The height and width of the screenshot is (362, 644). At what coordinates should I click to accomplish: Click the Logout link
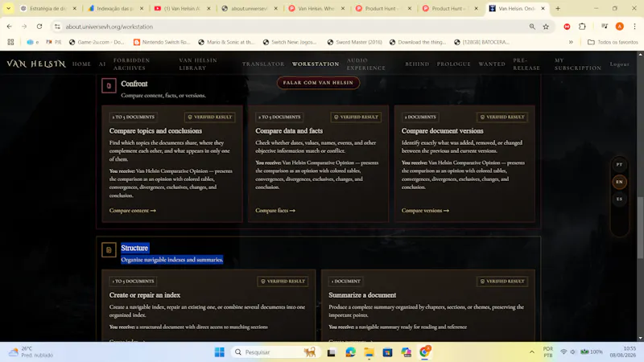(x=619, y=64)
